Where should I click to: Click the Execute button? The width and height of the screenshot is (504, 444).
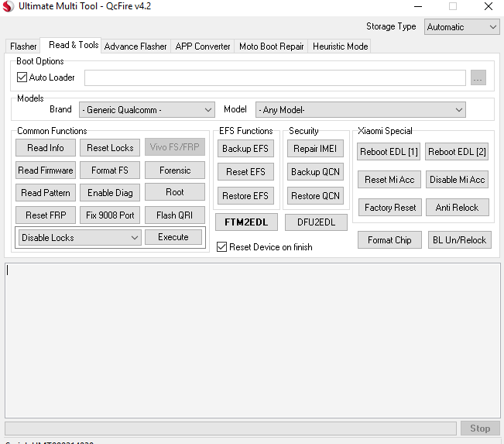click(173, 237)
